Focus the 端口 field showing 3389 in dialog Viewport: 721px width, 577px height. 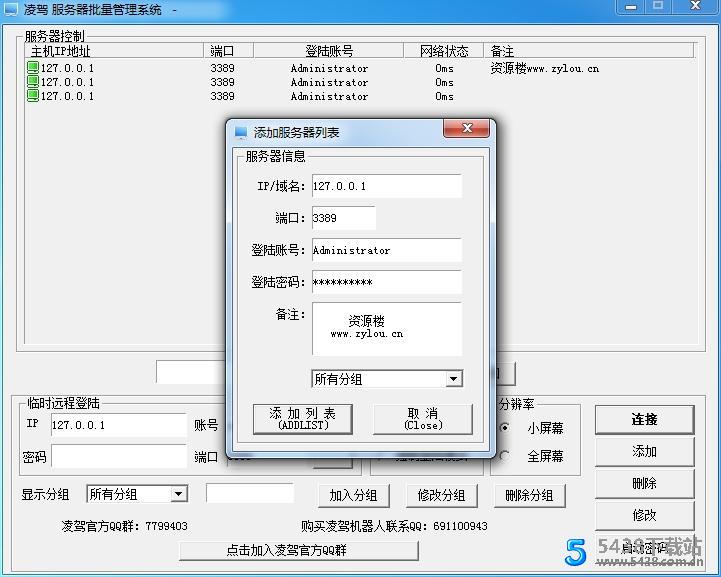(343, 218)
